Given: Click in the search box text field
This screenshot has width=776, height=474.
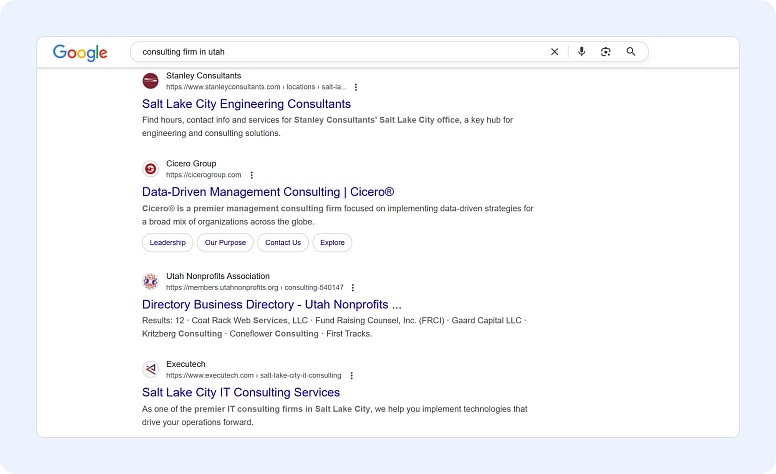Looking at the screenshot, I should [x=340, y=52].
